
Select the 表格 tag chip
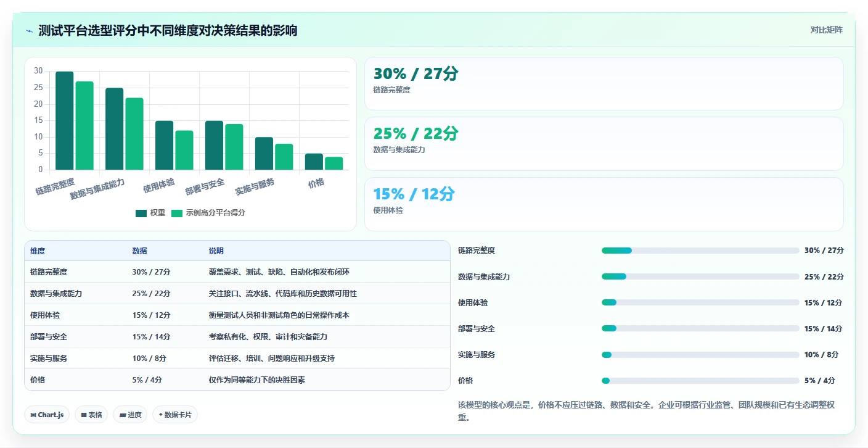91,415
